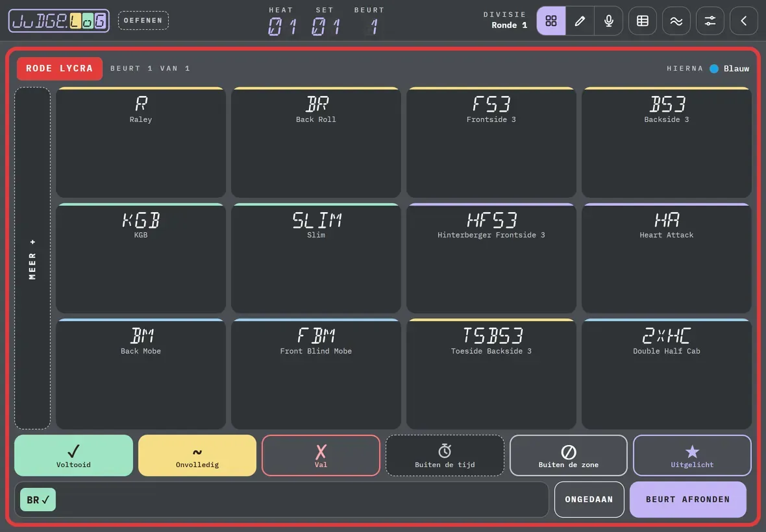The height and width of the screenshot is (532, 766).
Task: Click the ONGEDAAN undo button
Action: click(589, 500)
